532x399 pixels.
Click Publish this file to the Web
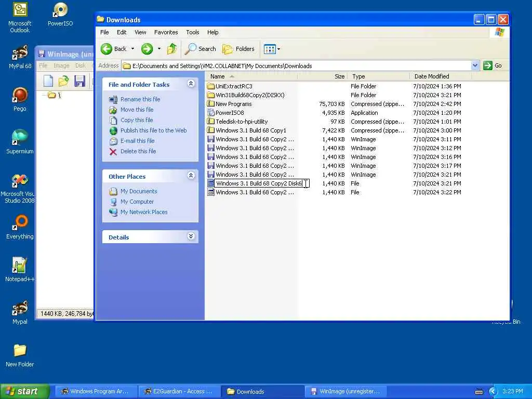coord(153,130)
